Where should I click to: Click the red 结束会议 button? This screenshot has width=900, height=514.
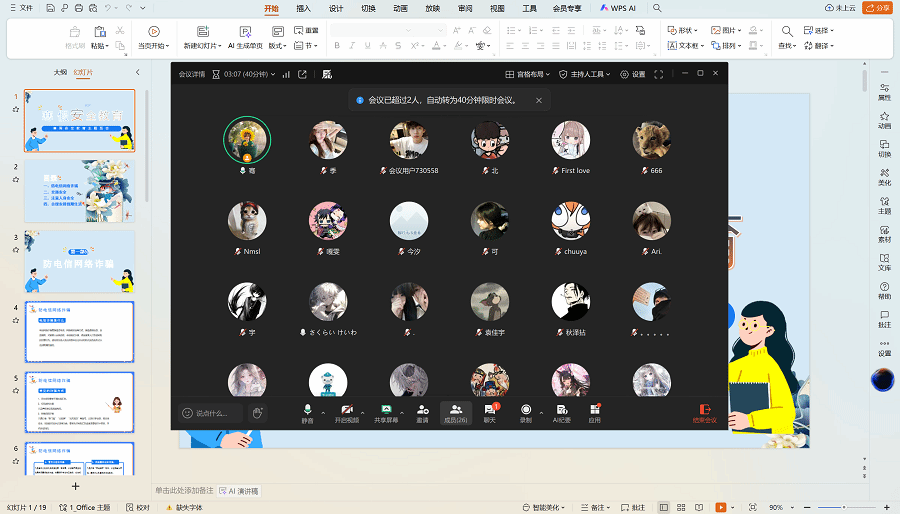pos(705,412)
